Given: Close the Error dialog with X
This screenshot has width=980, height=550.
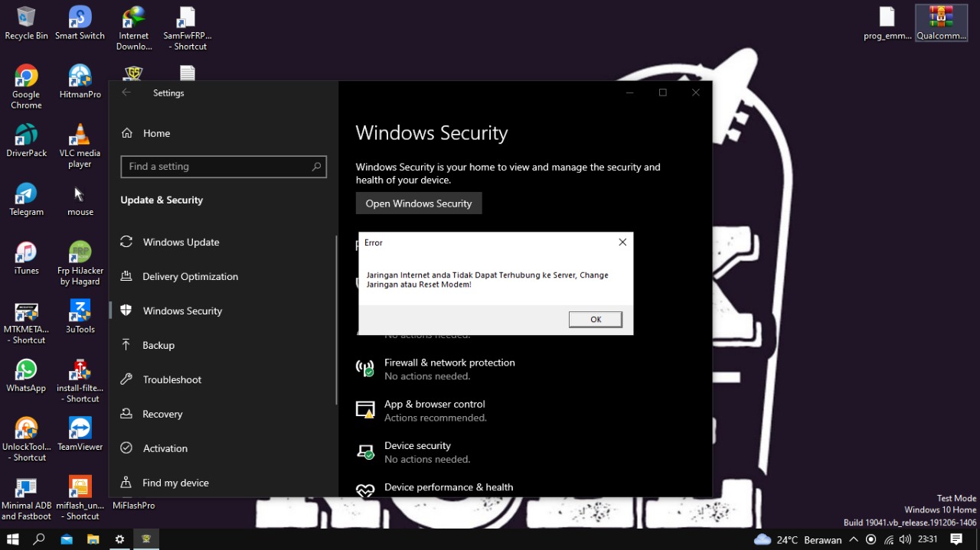Looking at the screenshot, I should click(x=622, y=242).
